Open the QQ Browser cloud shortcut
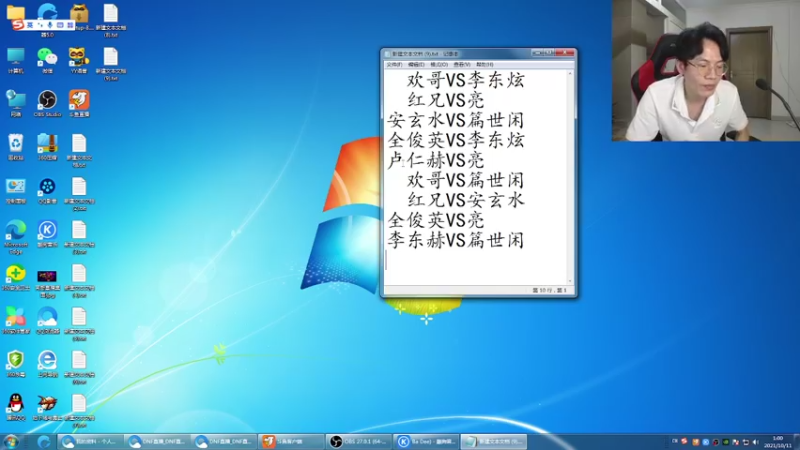Screen dimensions: 800x450 (x=47, y=320)
